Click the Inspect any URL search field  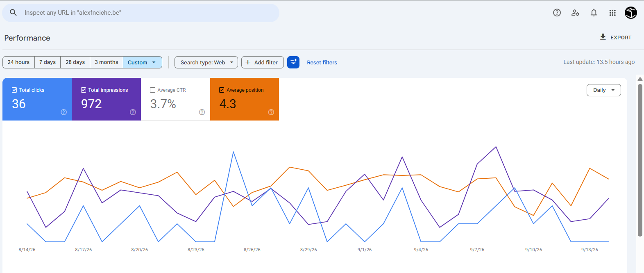(141, 13)
